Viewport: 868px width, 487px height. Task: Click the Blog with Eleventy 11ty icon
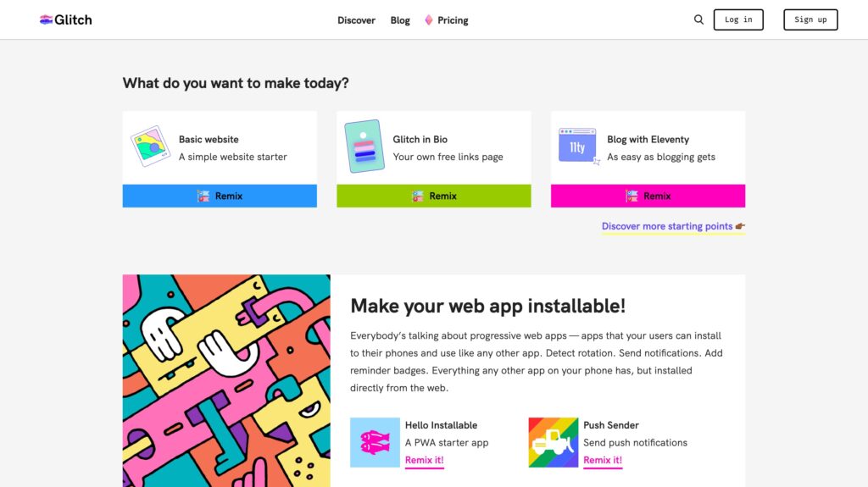coord(578,146)
